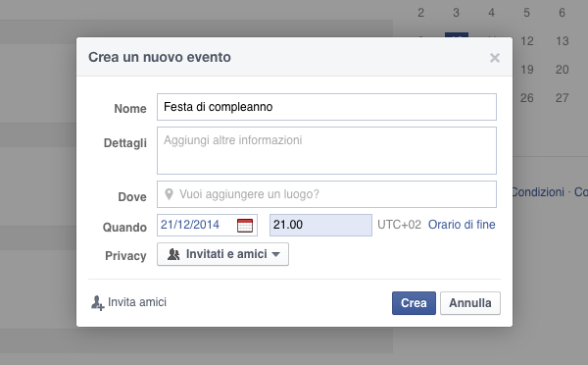Click the Crea button

click(414, 303)
